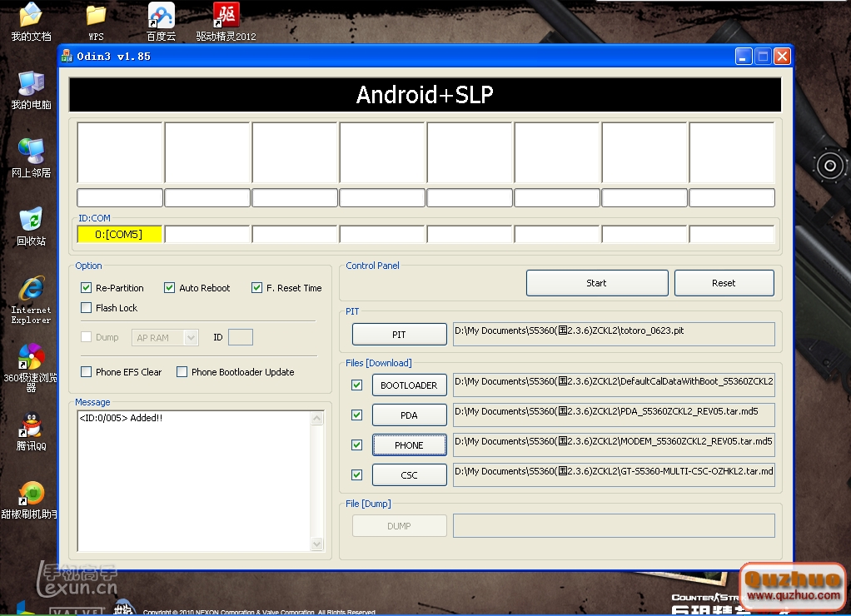The width and height of the screenshot is (851, 616).
Task: Click the CSC file select button
Action: point(408,475)
